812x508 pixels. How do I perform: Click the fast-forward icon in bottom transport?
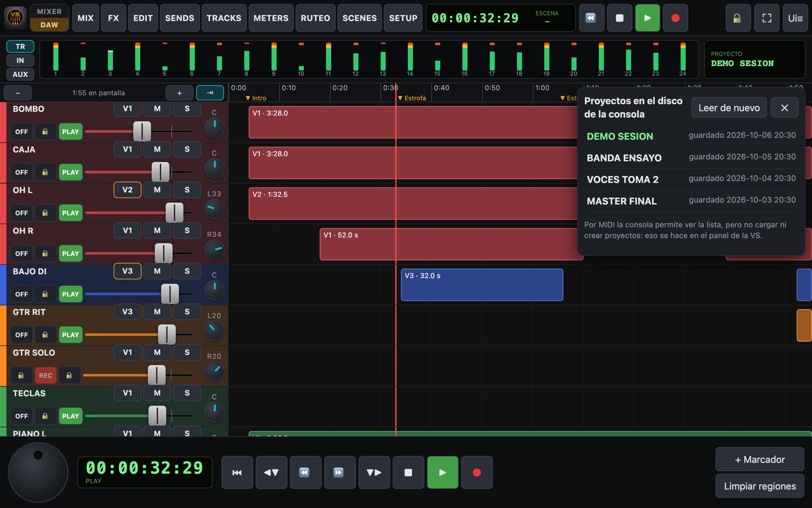(340, 472)
